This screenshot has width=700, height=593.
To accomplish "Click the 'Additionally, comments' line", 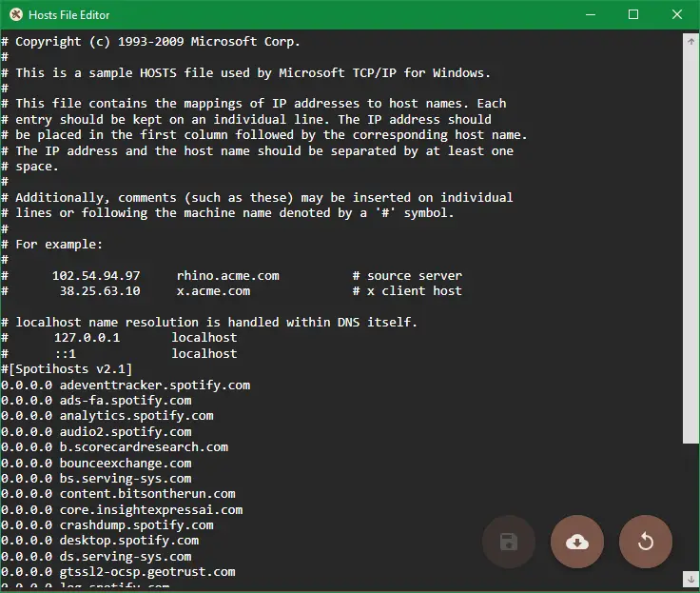I will (257, 198).
